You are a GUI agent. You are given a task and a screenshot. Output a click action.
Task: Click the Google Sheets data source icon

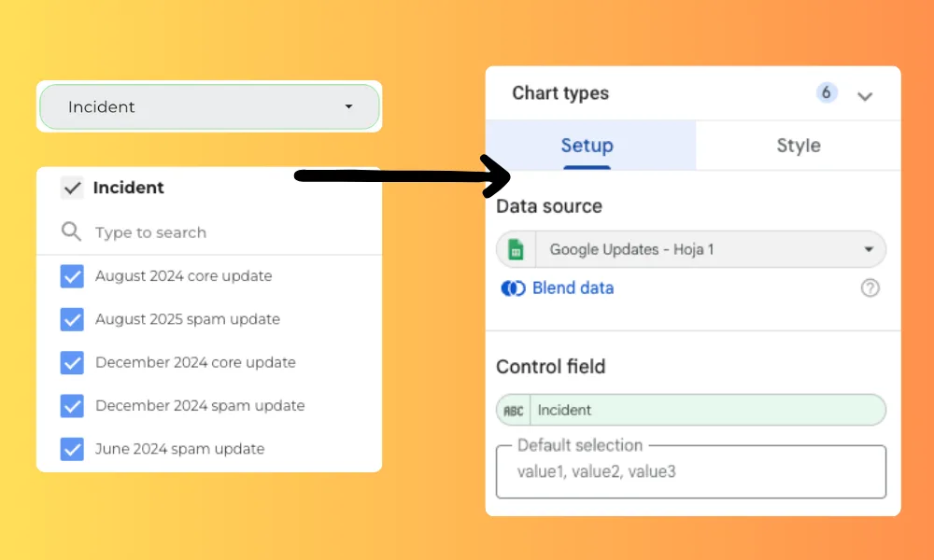[x=515, y=250]
